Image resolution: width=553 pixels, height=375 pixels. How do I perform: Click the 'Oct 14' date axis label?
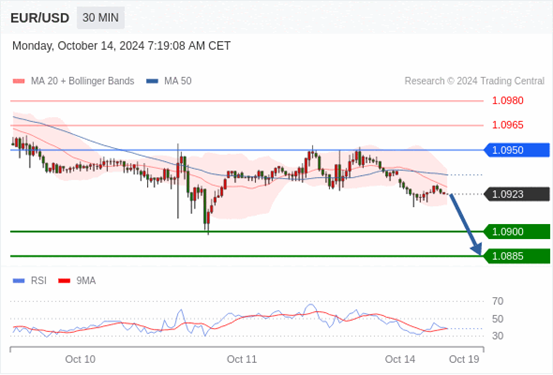coord(400,359)
